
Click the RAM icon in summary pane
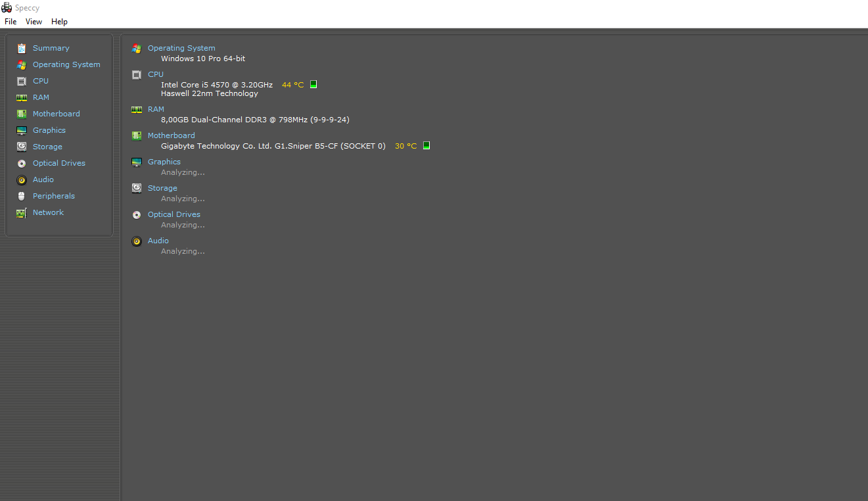click(x=137, y=109)
